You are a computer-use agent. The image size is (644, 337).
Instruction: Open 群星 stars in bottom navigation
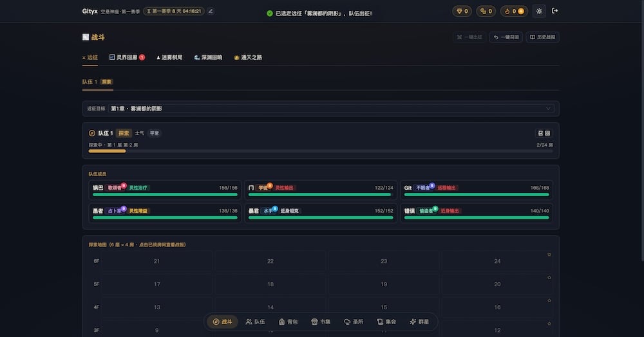tap(419, 322)
